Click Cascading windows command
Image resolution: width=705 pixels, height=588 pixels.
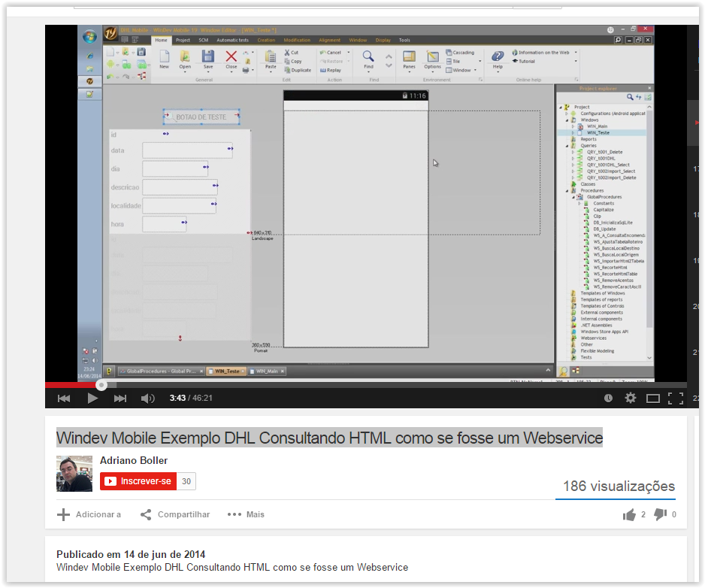coord(460,53)
